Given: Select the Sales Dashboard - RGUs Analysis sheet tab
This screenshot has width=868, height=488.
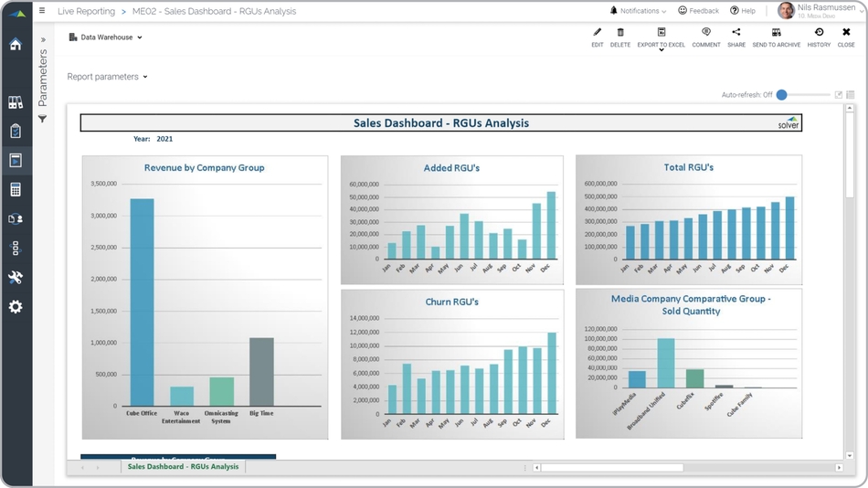Looking at the screenshot, I should click(x=183, y=467).
